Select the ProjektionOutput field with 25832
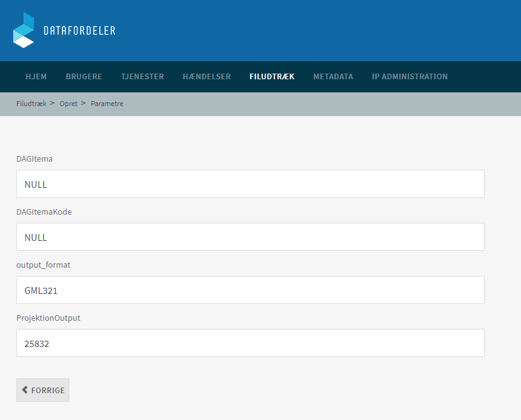The image size is (521, 420). click(x=250, y=343)
